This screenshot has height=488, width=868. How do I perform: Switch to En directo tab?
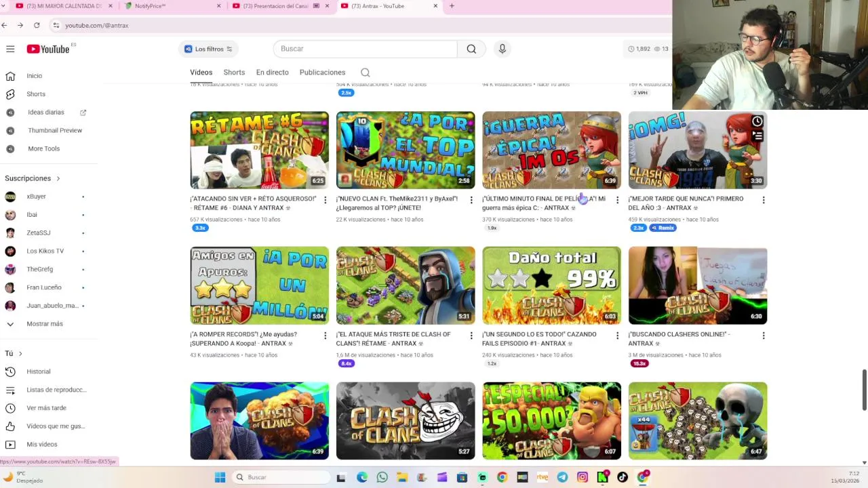(273, 73)
